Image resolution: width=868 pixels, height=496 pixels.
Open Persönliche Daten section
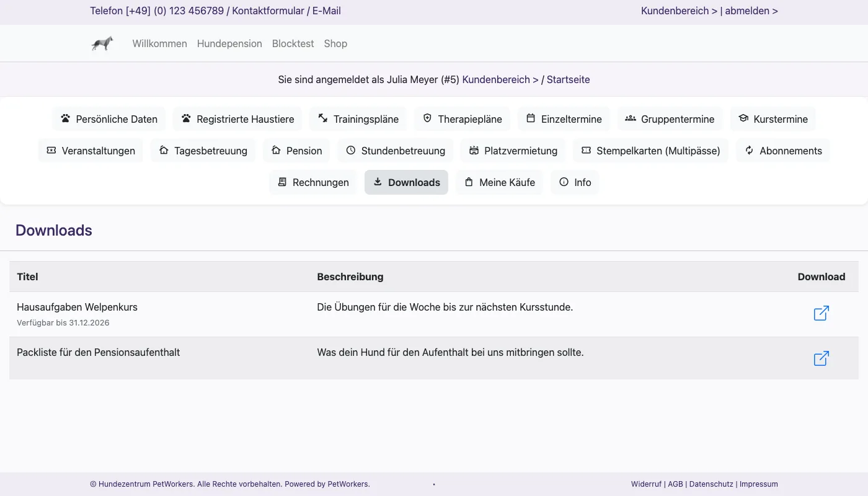point(108,119)
